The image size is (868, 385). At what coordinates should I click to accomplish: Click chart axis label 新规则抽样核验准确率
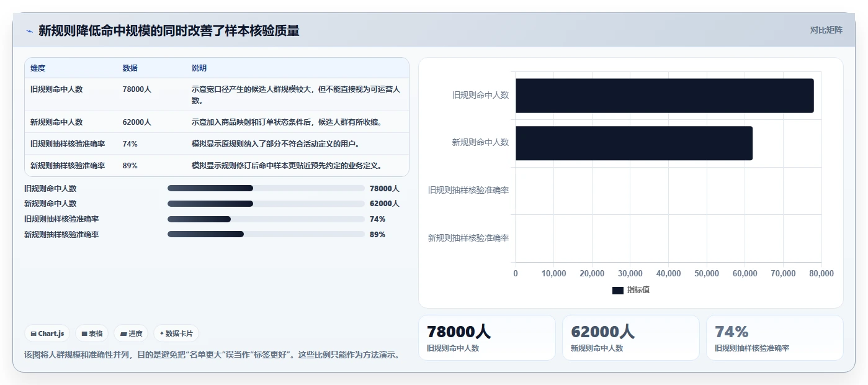[x=468, y=238]
